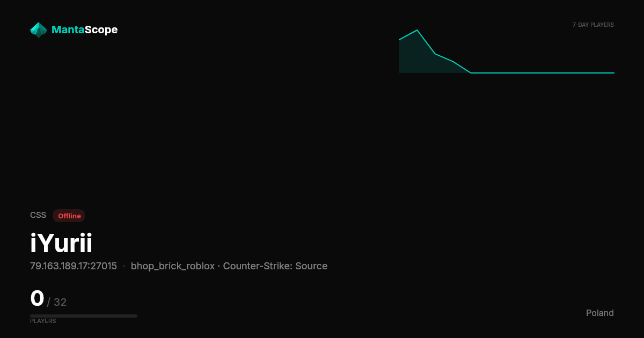The height and width of the screenshot is (338, 644).
Task: Click the MantaScope diamond logo icon
Action: point(39,30)
